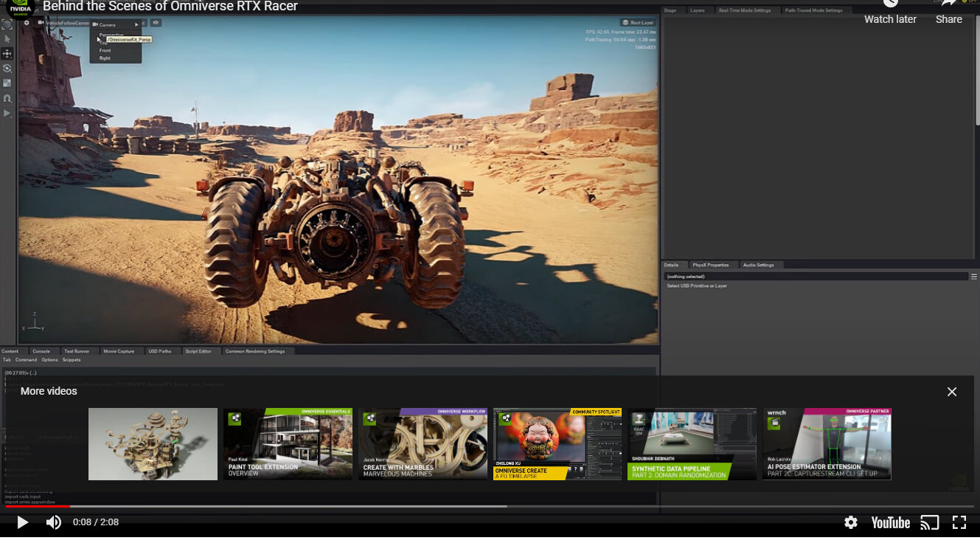The image size is (980, 540).
Task: Open the script editor Options menu
Action: (x=49, y=360)
